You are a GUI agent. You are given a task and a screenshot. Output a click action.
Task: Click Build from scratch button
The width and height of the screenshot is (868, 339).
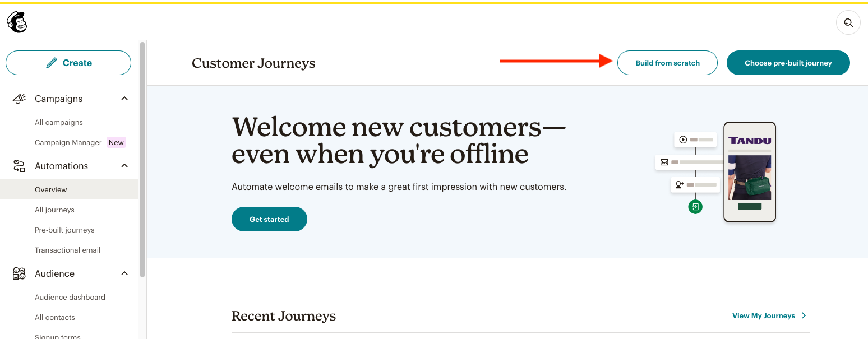[667, 63]
